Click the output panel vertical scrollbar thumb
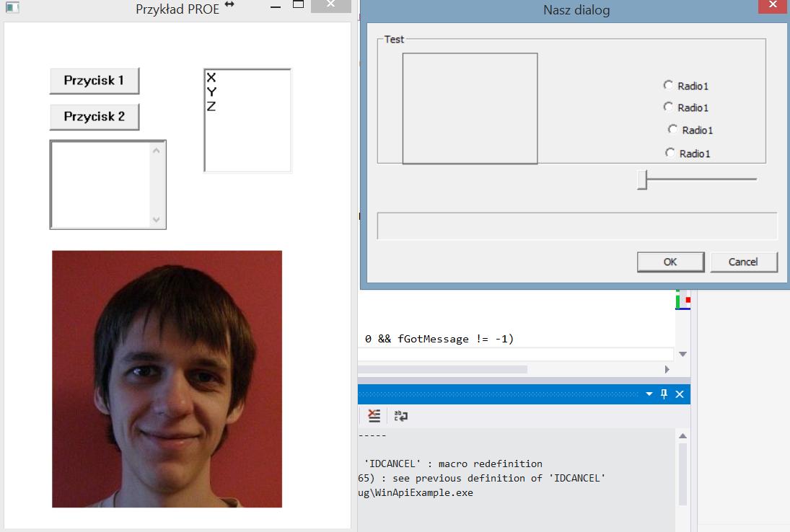This screenshot has height=532, width=790. (x=683, y=474)
